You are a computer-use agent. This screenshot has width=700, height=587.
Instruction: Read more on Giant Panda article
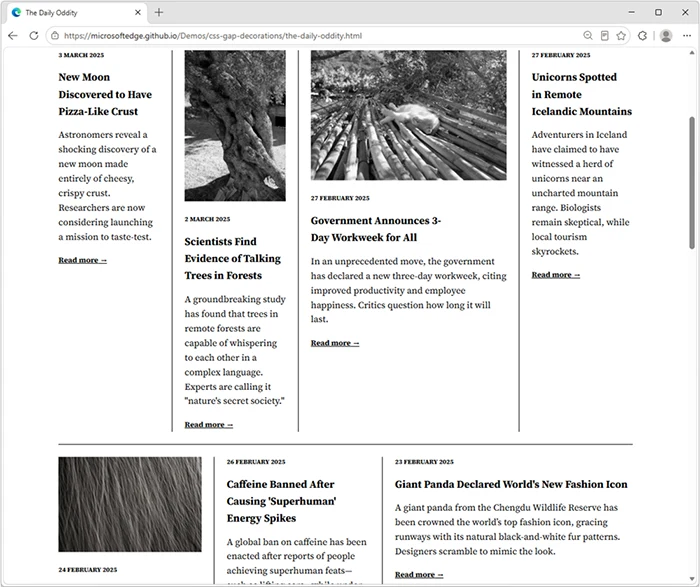[x=419, y=575]
